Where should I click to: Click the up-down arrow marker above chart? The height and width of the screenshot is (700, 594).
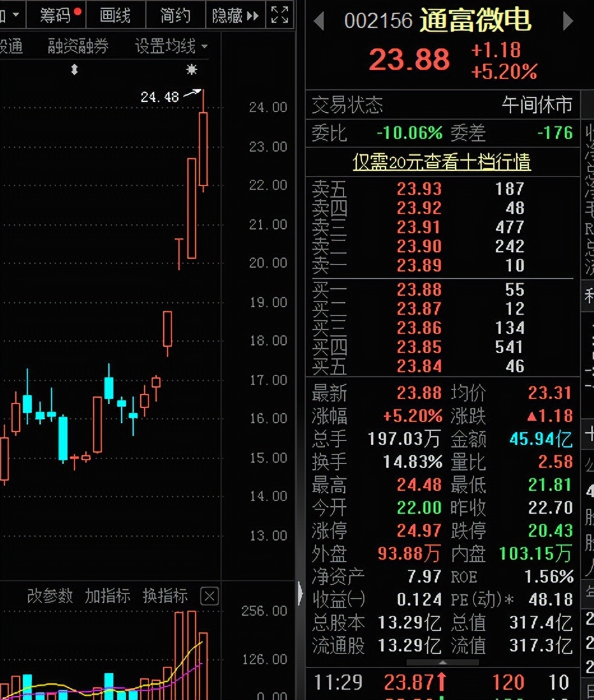tap(74, 69)
